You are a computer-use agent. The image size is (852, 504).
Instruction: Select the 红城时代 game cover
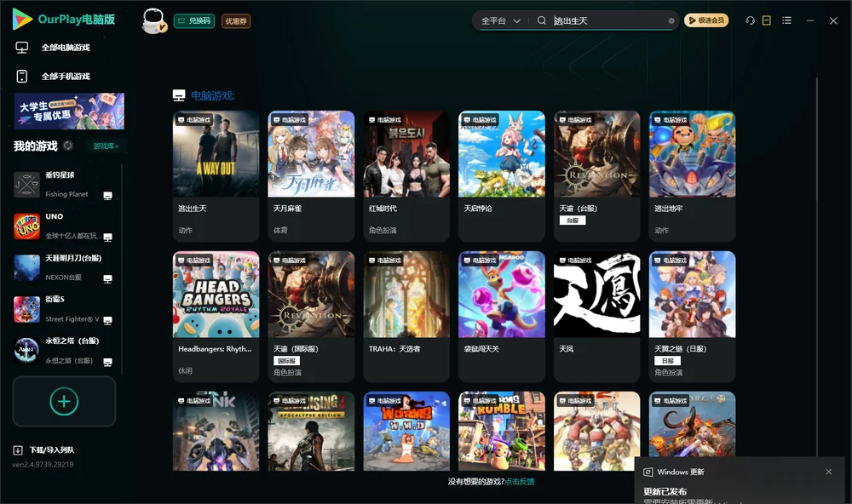coord(406,154)
